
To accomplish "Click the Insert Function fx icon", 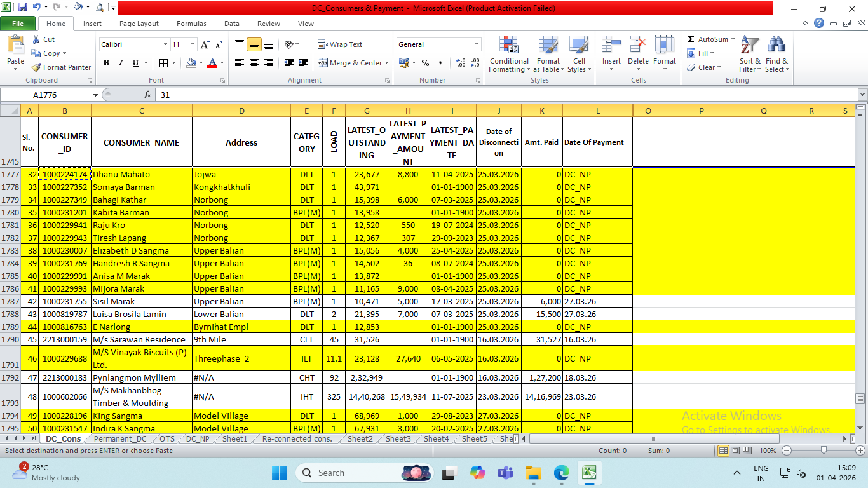I will 147,95.
